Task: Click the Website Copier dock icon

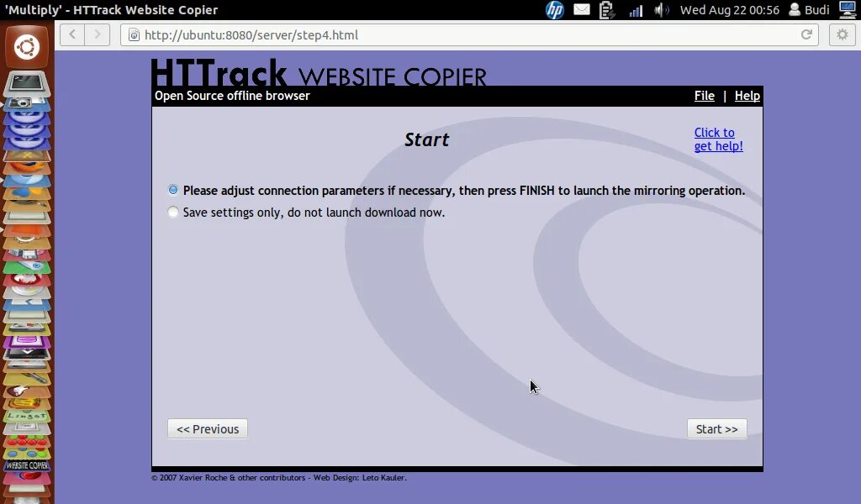Action: coord(27,465)
